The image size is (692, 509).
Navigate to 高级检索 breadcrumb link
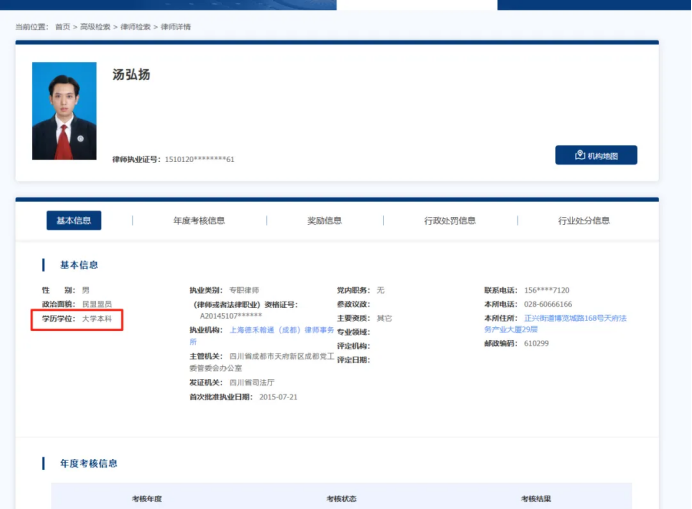(93, 27)
